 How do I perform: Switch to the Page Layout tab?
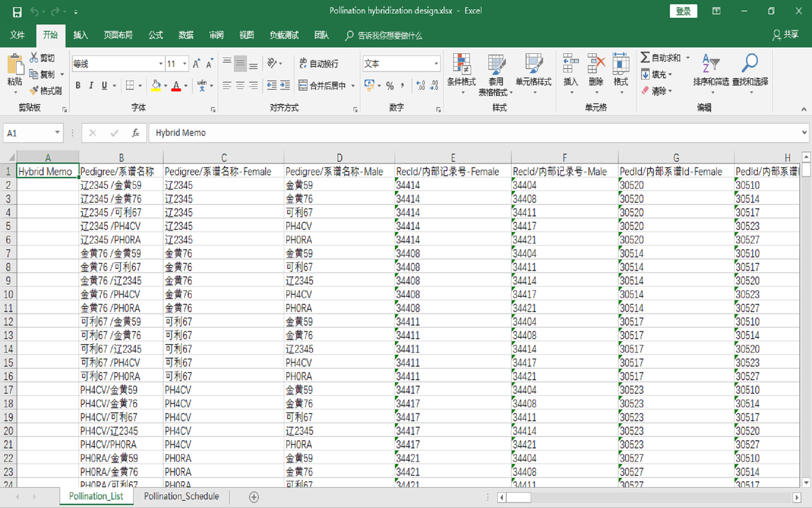coord(118,35)
